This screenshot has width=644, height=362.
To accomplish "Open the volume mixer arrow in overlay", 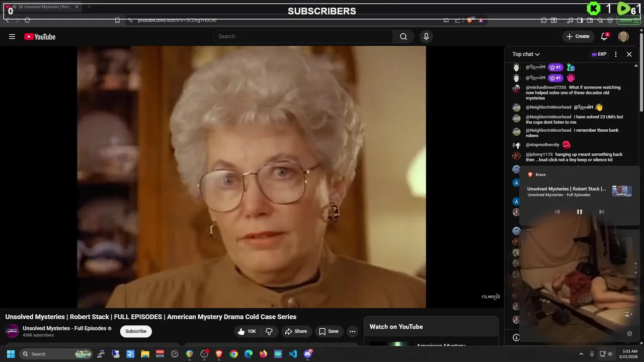I will coord(628,314).
